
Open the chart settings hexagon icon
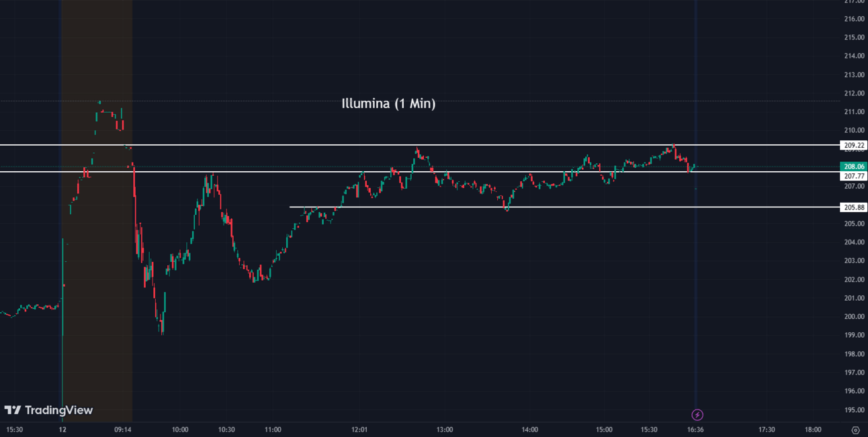click(x=855, y=430)
